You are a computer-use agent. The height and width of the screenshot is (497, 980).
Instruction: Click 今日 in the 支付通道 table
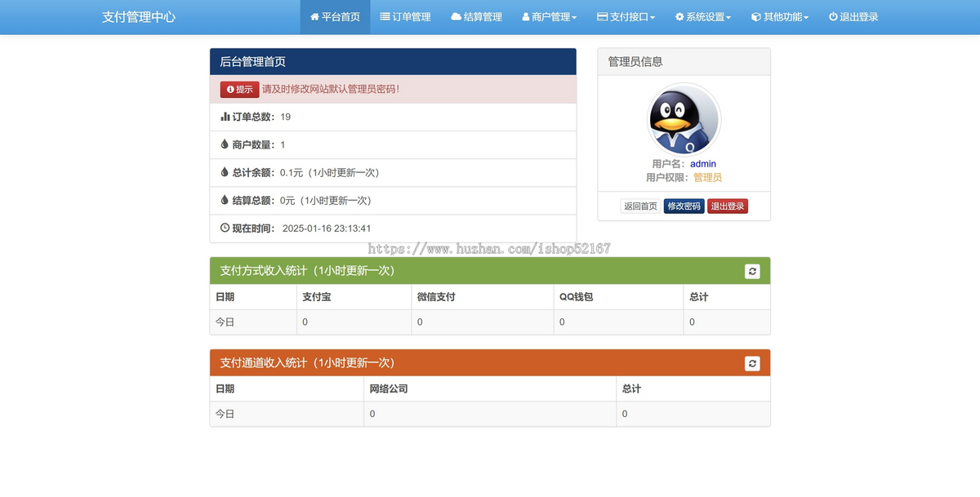tap(225, 415)
